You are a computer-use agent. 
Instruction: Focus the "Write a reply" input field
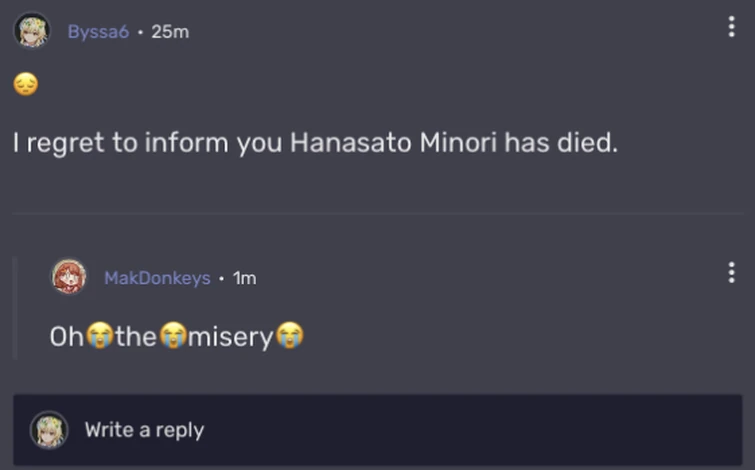click(400, 430)
